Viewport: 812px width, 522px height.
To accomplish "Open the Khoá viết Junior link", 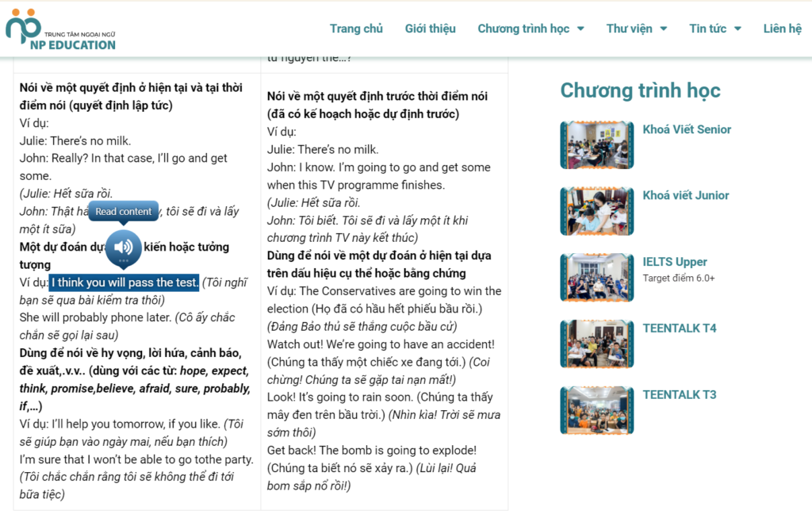I will tap(686, 195).
